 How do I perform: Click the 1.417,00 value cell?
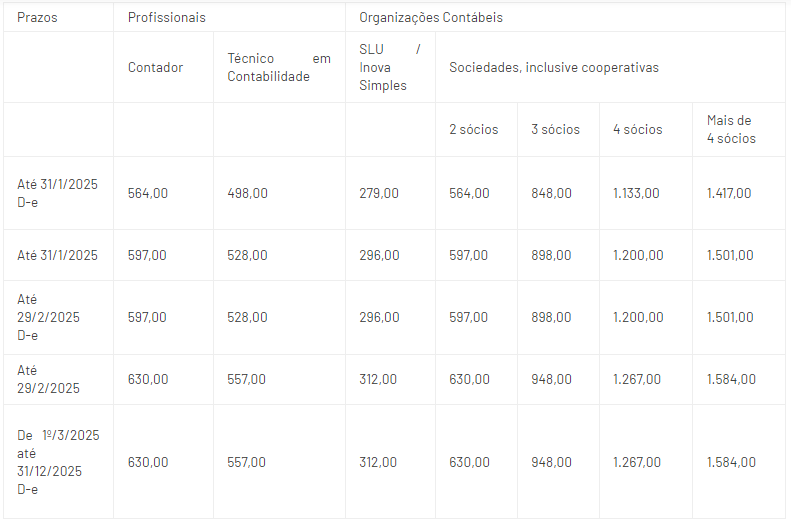point(729,193)
